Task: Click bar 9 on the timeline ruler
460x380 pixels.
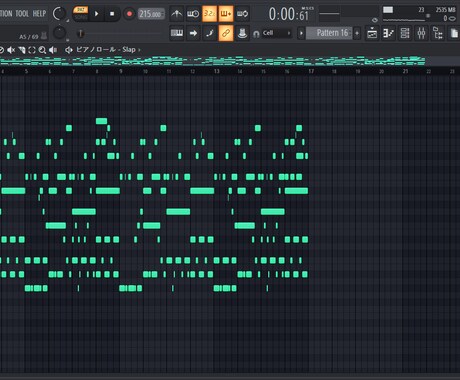Action: click(x=121, y=71)
